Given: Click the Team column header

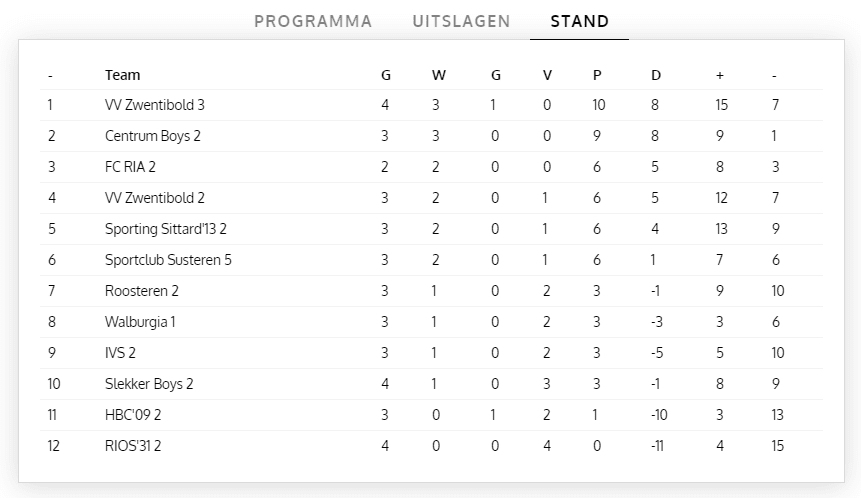Looking at the screenshot, I should [x=122, y=75].
